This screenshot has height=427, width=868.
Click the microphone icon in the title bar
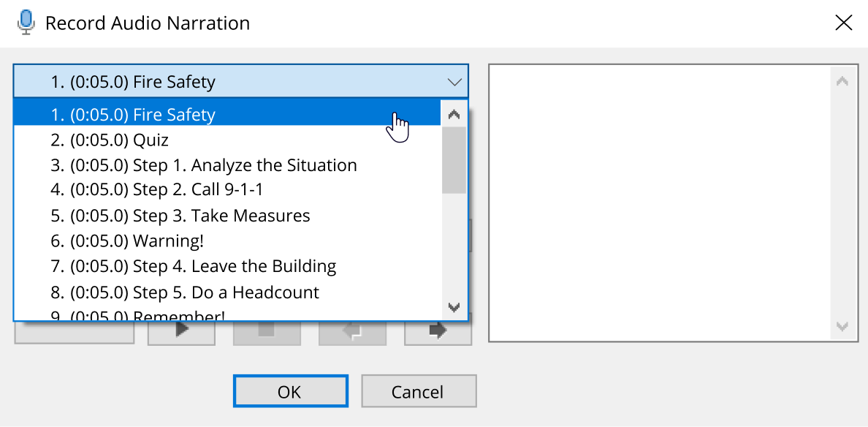[26, 22]
